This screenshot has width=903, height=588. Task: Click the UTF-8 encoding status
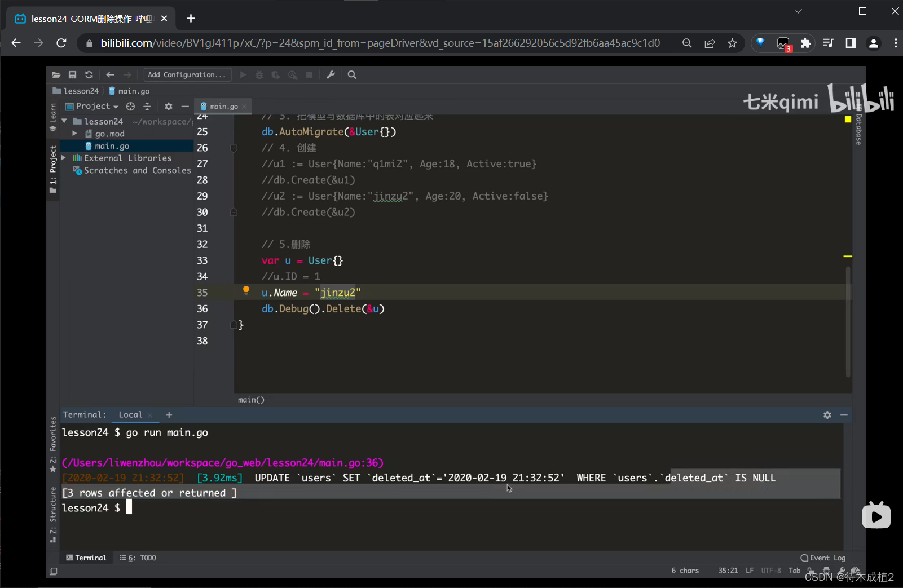pyautogui.click(x=771, y=571)
